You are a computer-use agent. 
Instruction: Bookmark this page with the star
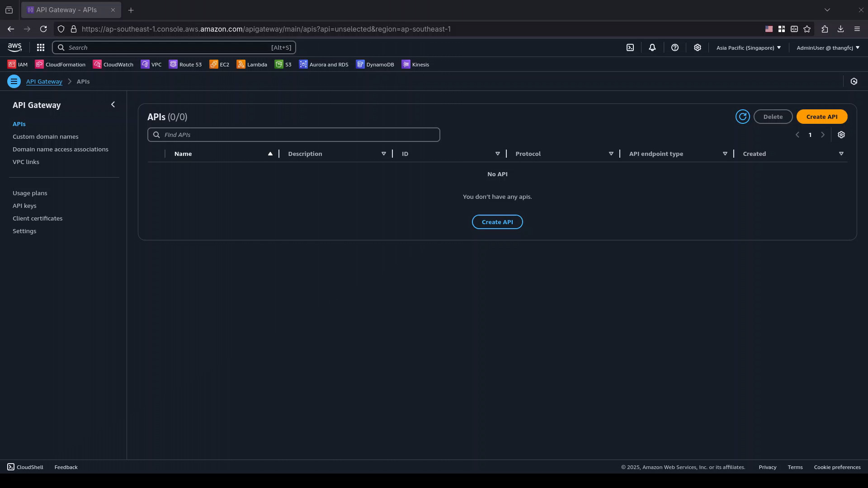pyautogui.click(x=807, y=29)
